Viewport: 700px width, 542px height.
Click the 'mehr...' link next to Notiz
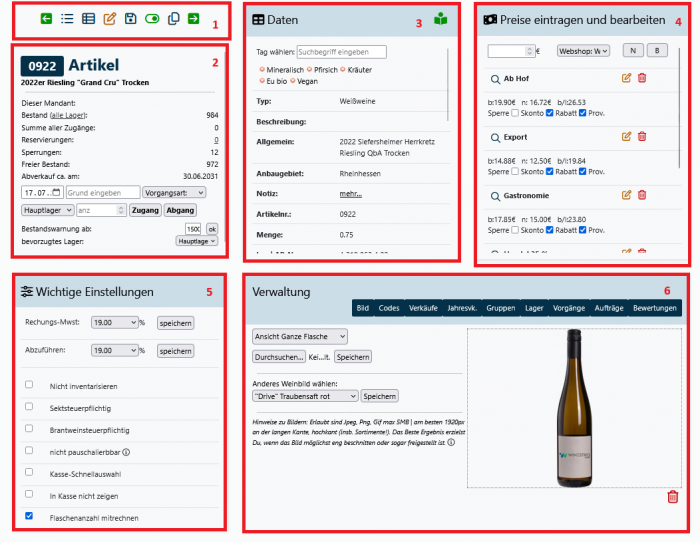click(351, 192)
